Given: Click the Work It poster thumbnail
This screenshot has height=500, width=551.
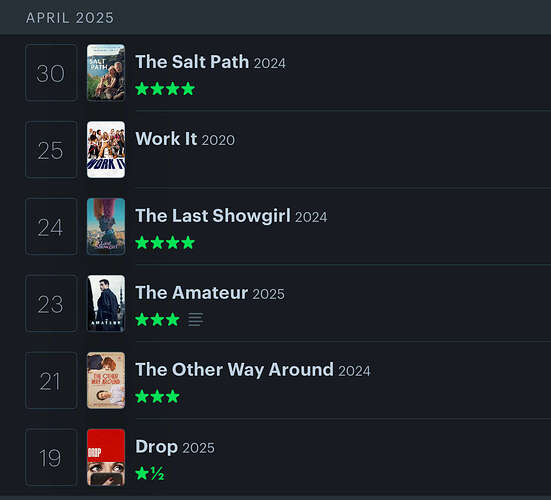Looking at the screenshot, I should (106, 149).
